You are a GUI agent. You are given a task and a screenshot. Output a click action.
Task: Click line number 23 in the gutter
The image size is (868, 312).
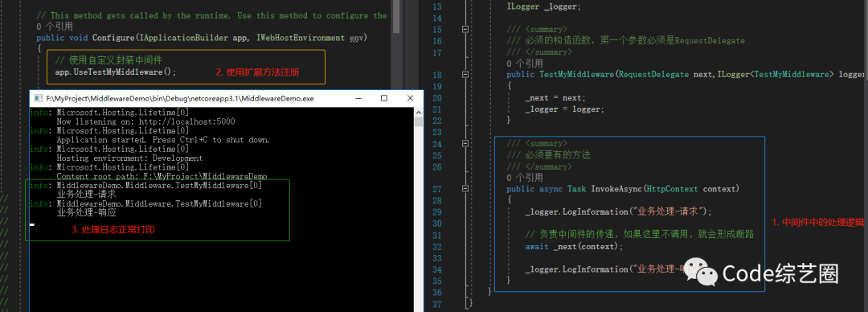pyautogui.click(x=437, y=133)
